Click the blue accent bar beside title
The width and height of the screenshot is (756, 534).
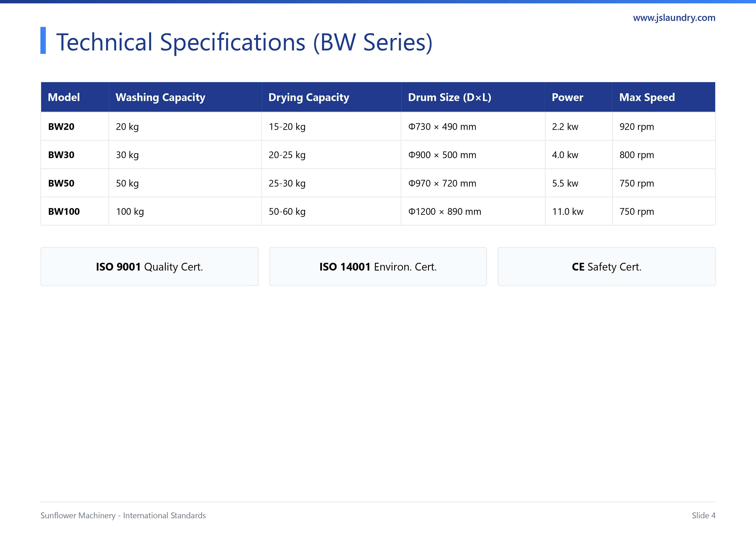click(43, 40)
